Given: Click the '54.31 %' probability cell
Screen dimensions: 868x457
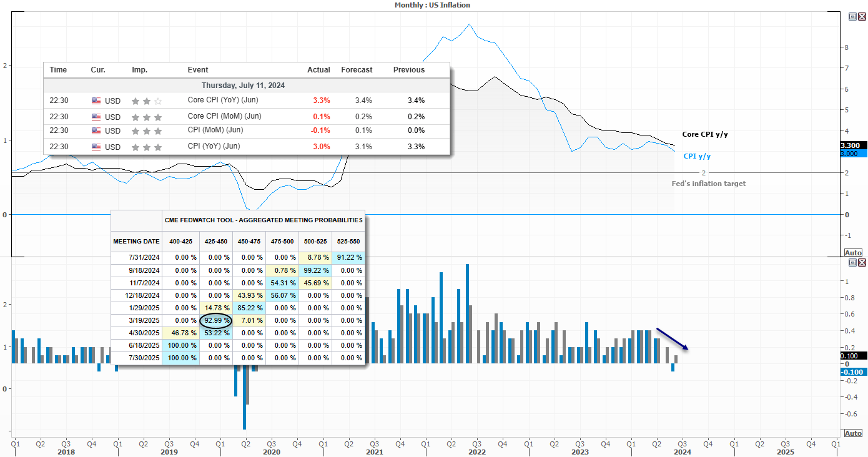Looking at the screenshot, I should (x=282, y=283).
